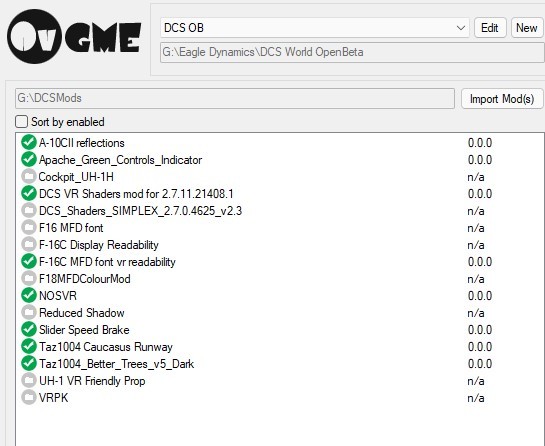
Task: Select the A-10CII reflections mod name
Action: coord(82,143)
